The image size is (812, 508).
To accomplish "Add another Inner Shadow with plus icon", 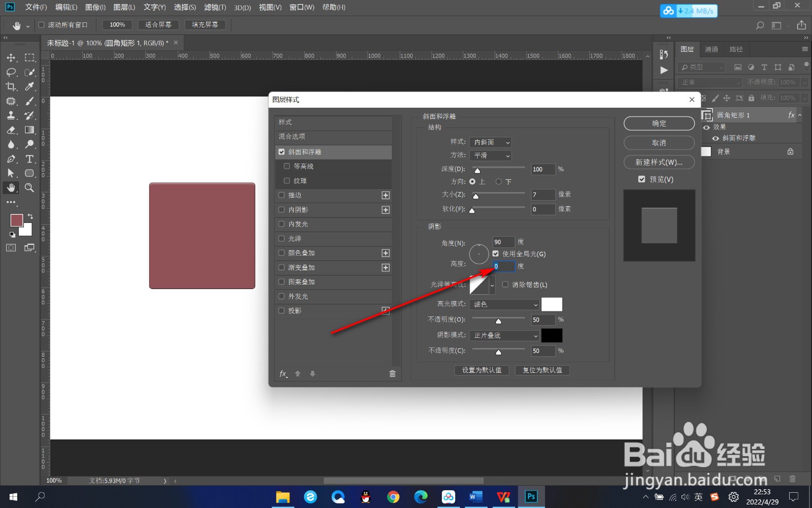I will (x=386, y=210).
